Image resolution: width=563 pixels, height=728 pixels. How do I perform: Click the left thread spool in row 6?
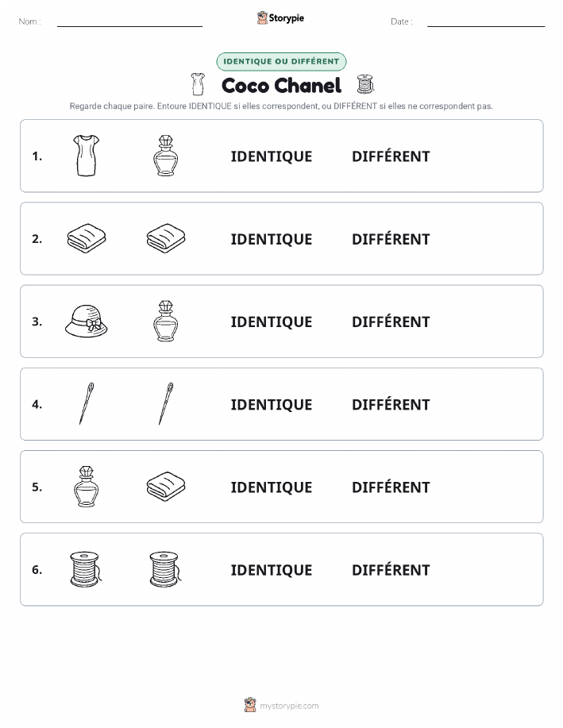[86, 569]
